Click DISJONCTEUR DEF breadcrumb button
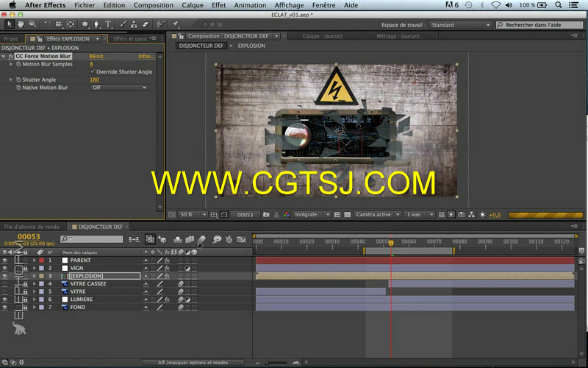588x368 pixels. (201, 46)
